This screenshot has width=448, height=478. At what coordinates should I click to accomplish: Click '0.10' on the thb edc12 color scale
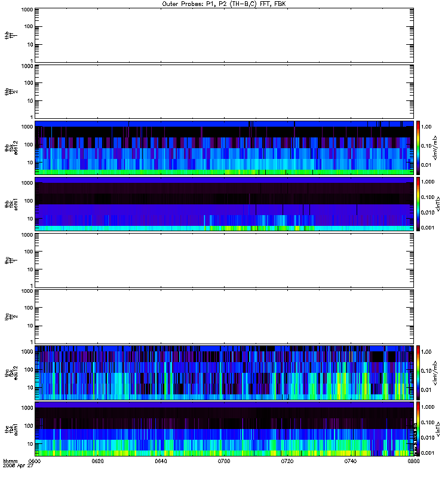coord(426,146)
